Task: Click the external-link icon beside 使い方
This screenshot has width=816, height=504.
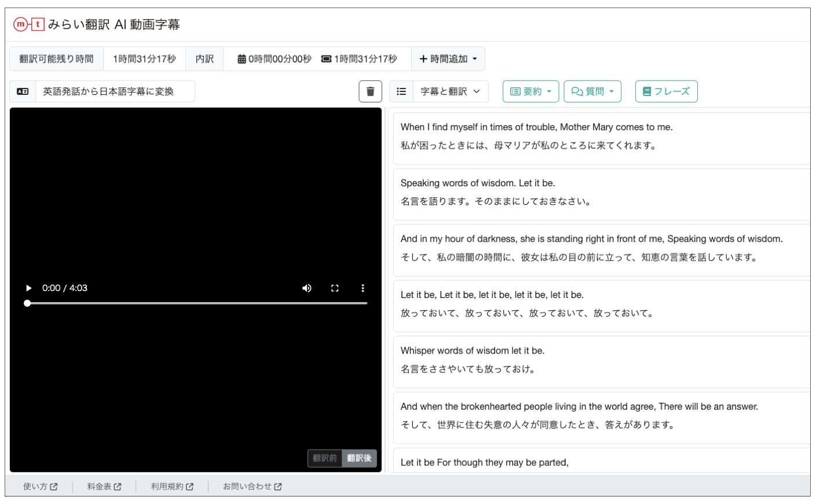Action: click(x=54, y=487)
